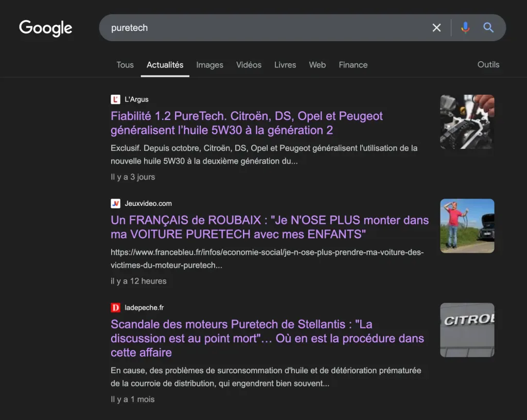Image resolution: width=527 pixels, height=420 pixels.
Task: Open the Fiabilité 1.2 PureTech article
Action: (247, 123)
